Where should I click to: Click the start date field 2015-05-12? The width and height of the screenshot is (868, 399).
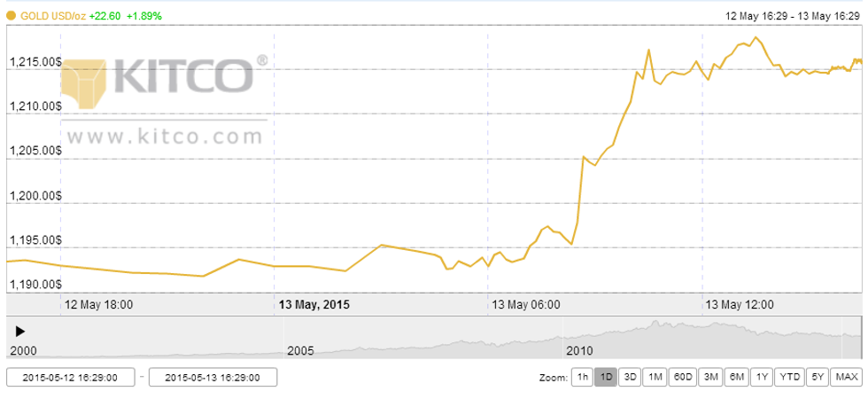click(x=70, y=377)
